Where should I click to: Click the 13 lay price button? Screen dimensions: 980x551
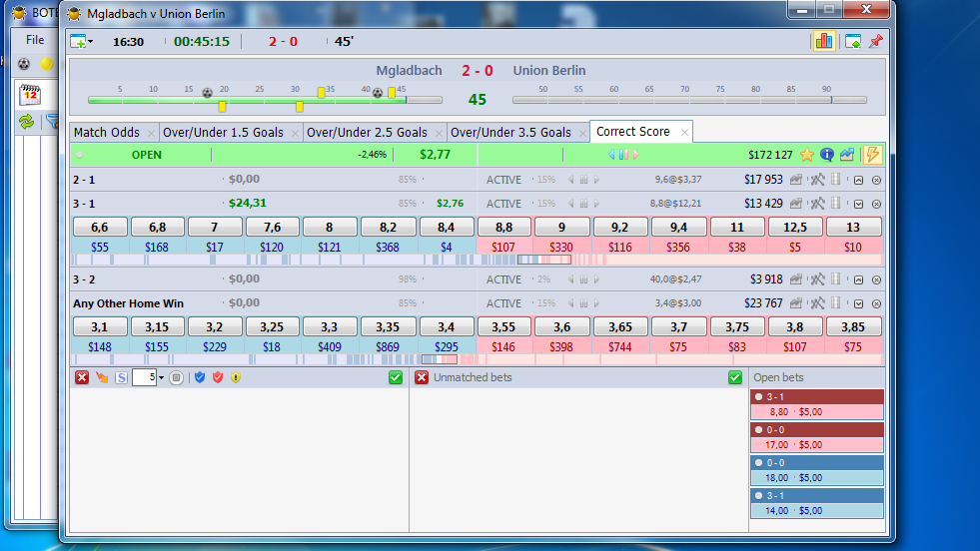tap(853, 227)
